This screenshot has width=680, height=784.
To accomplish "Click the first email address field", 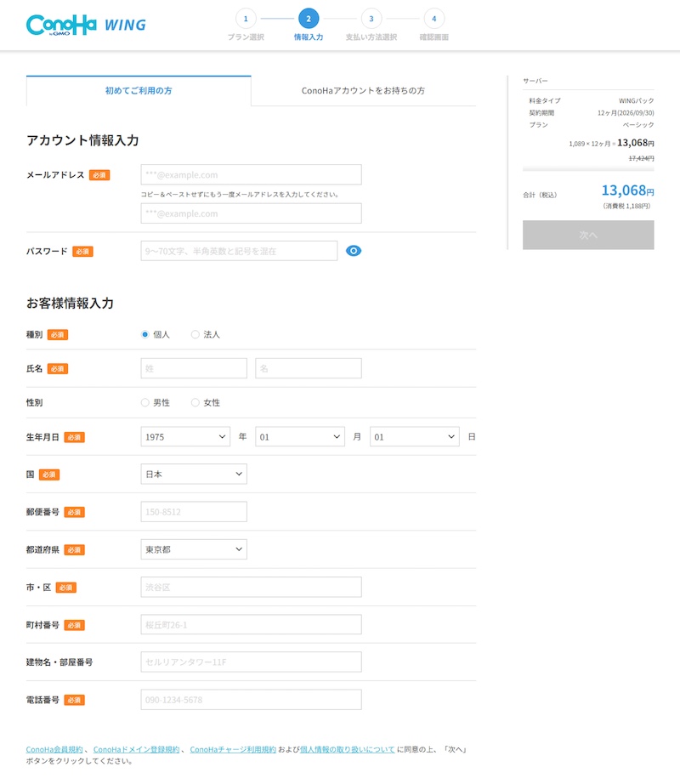I will (251, 174).
